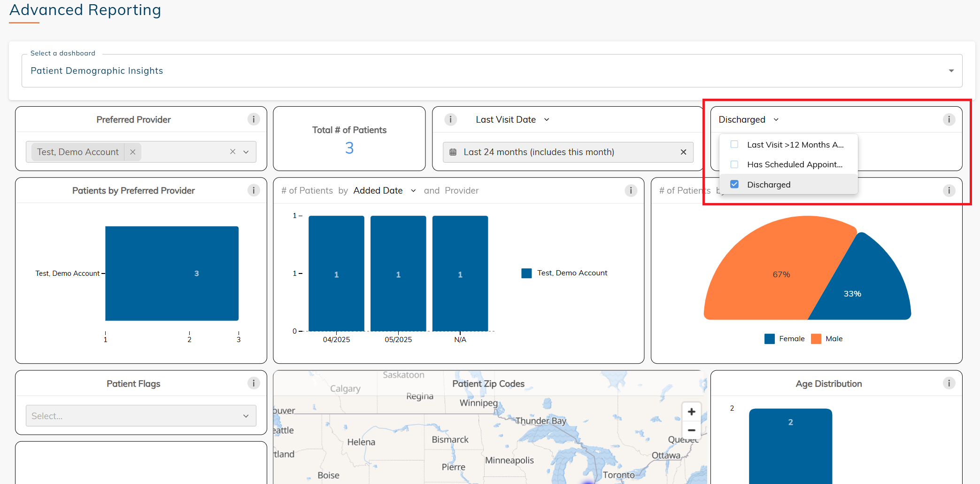
Task: Click info icon beside Last Visit Date
Action: [x=450, y=119]
